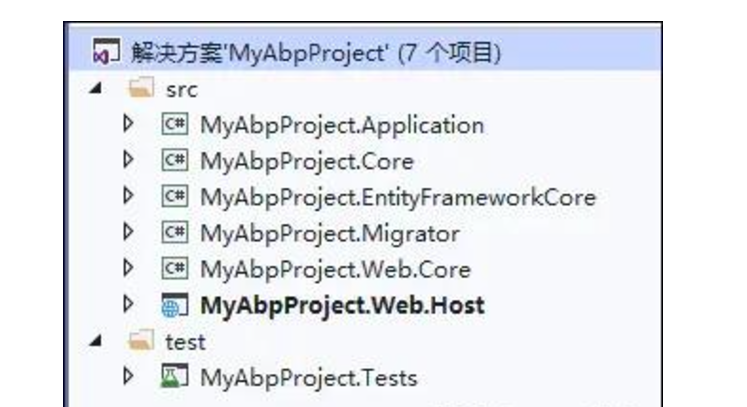This screenshot has height=407, width=747.
Task: Click the test folder icon
Action: [141, 340]
